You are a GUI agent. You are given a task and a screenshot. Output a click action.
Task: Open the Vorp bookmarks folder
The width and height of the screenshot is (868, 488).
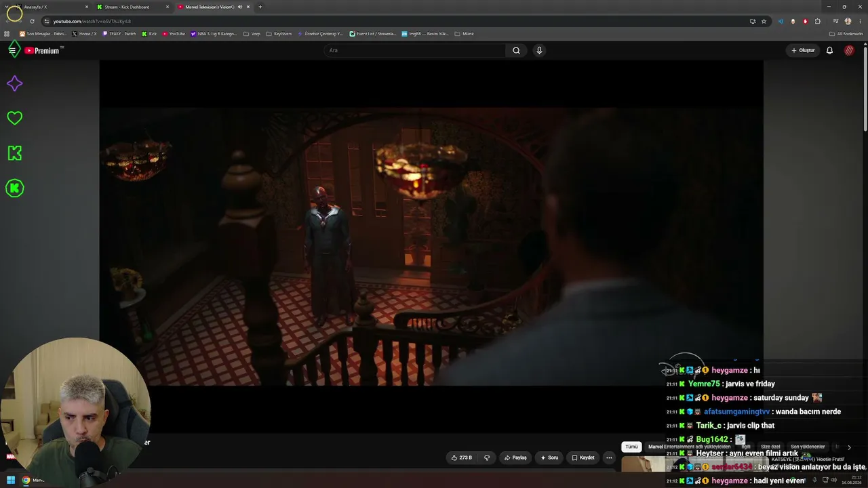click(x=252, y=34)
